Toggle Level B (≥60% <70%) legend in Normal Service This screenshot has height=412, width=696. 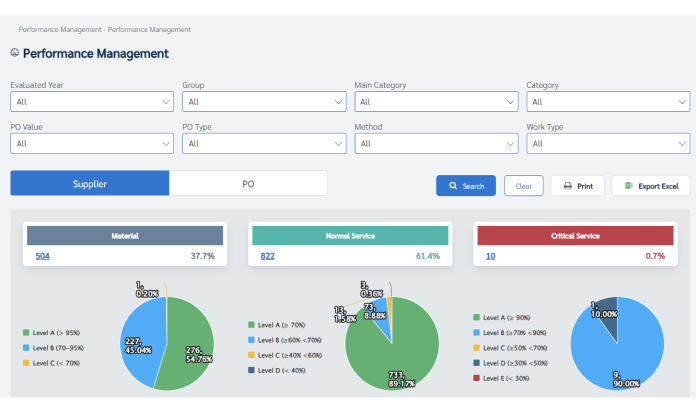(x=290, y=340)
